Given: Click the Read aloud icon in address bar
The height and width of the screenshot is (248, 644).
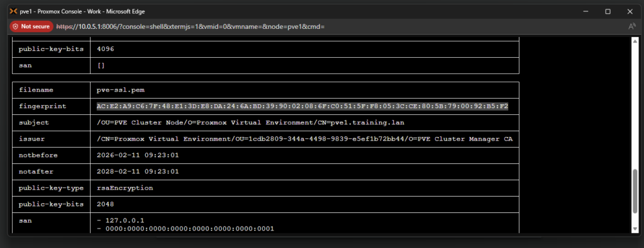Looking at the screenshot, I should pos(631,26).
